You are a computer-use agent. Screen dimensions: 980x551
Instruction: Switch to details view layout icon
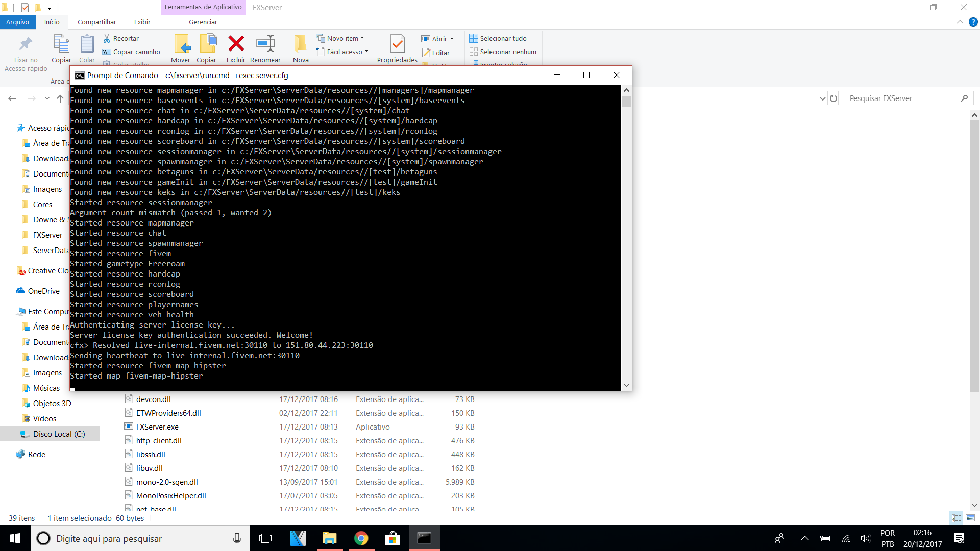click(x=956, y=518)
